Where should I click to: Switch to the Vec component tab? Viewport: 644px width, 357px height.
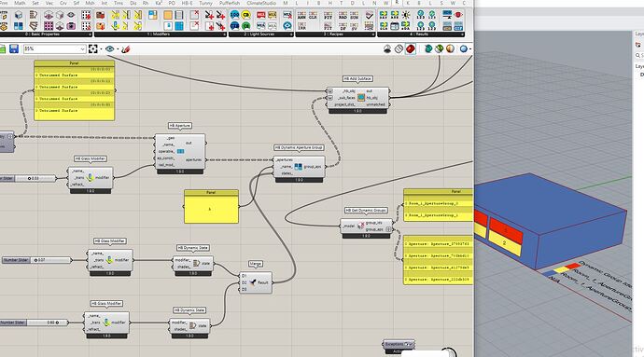click(x=49, y=3)
